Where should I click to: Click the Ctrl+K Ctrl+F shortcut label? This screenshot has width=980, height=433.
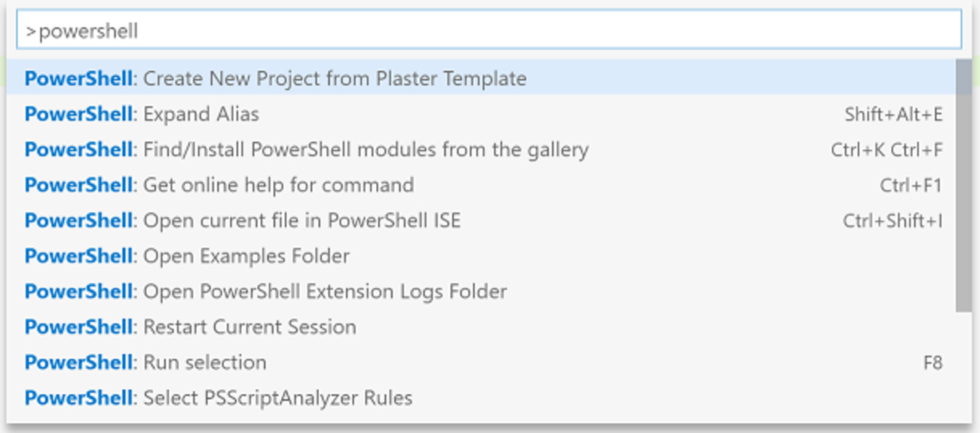pos(887,150)
